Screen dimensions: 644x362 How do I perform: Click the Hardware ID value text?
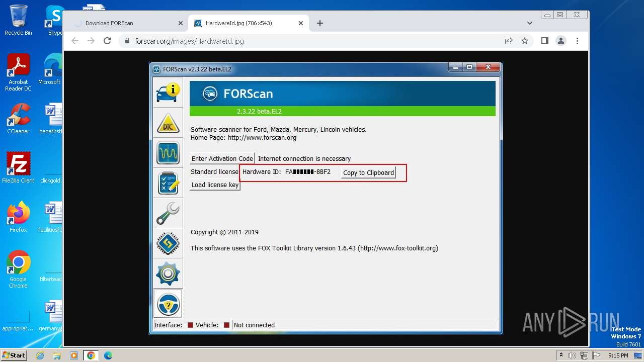click(x=308, y=172)
